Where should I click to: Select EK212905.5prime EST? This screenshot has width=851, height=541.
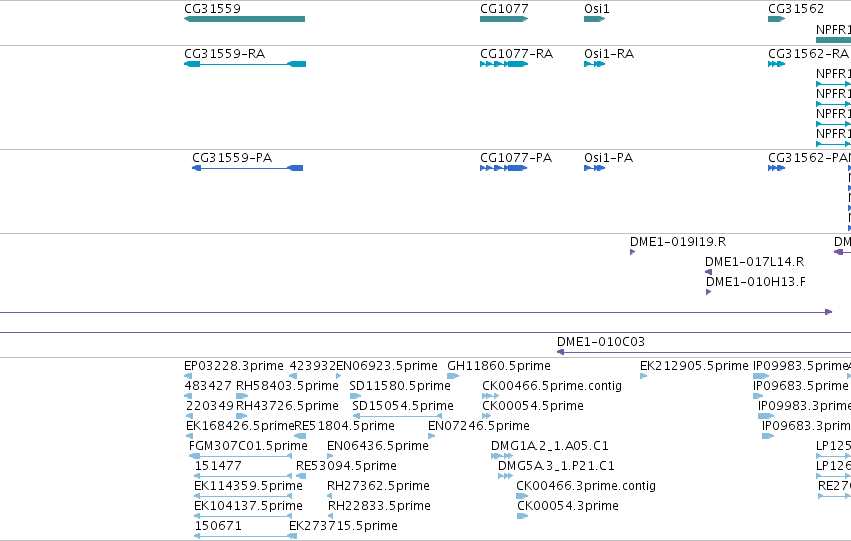point(644,376)
